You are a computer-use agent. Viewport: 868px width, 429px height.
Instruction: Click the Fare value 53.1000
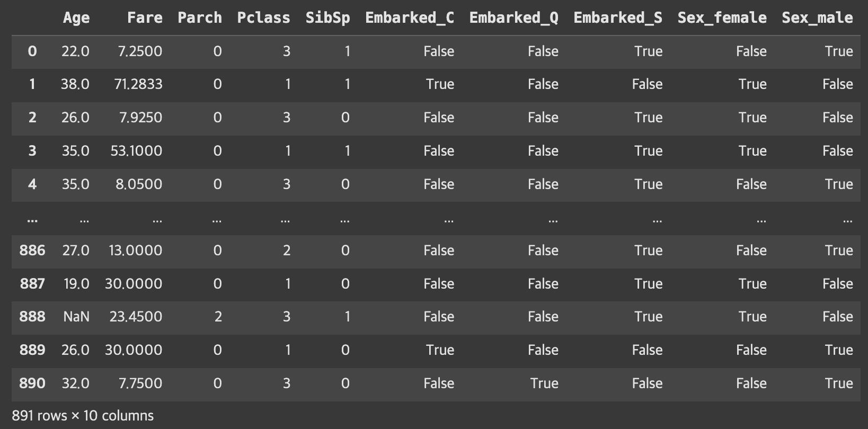tap(137, 151)
